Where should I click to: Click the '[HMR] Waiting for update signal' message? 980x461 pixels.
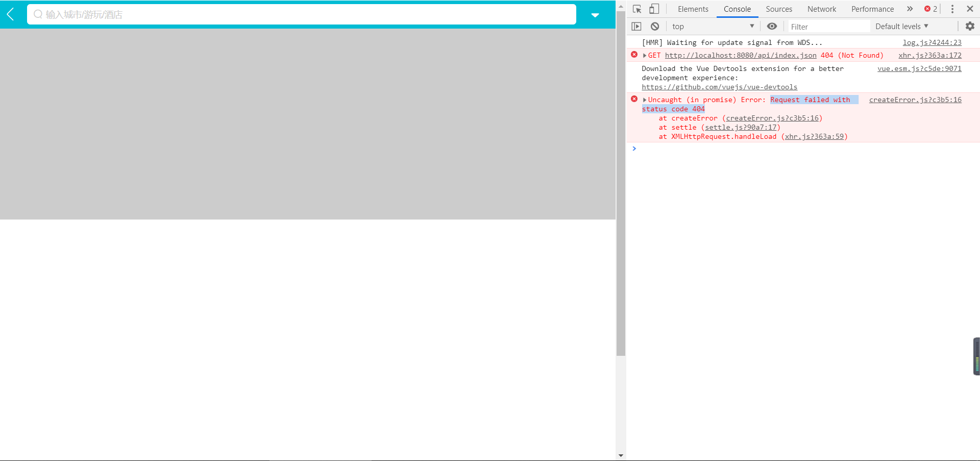point(732,42)
